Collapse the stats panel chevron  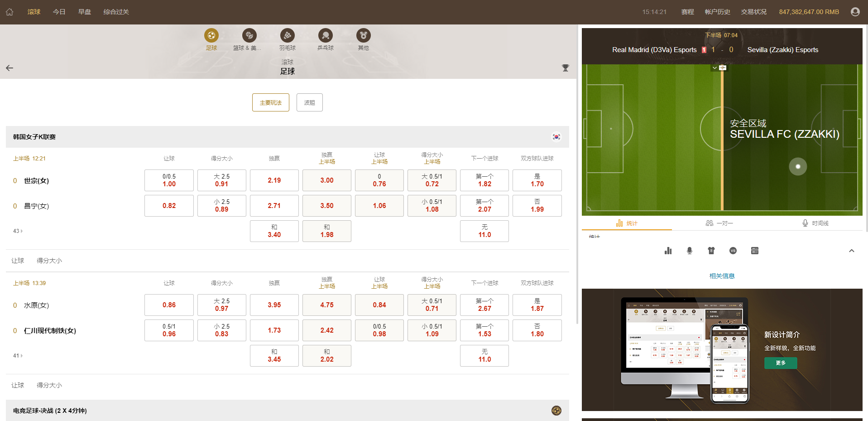[x=852, y=251]
